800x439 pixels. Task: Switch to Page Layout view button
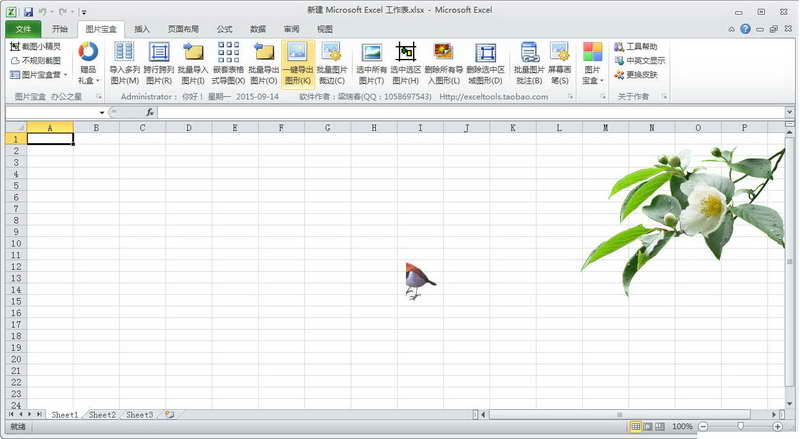pyautogui.click(x=648, y=426)
